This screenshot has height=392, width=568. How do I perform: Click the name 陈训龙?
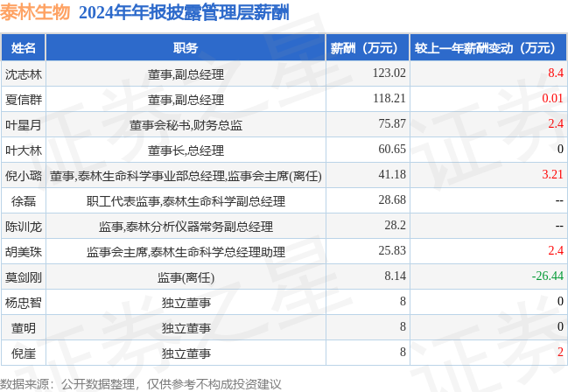click(24, 227)
